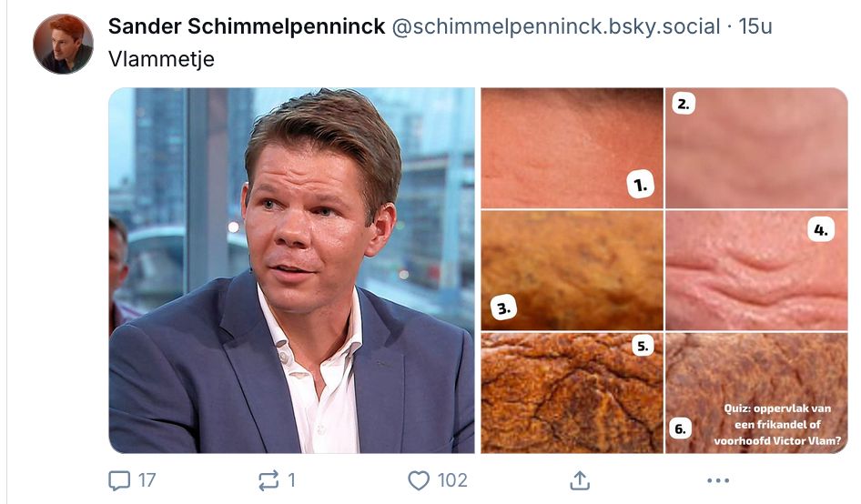861x504 pixels.
Task: Click the @schimmelpenninck.bsky.social handle
Action: coord(555,27)
